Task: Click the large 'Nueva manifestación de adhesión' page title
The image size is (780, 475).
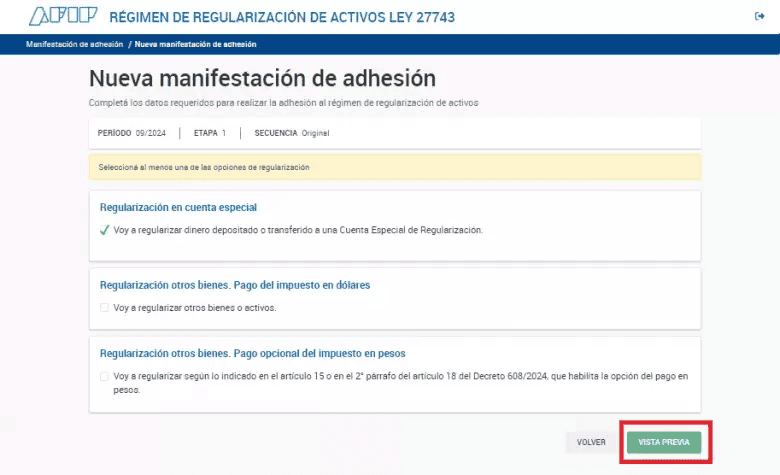Action: click(x=262, y=79)
